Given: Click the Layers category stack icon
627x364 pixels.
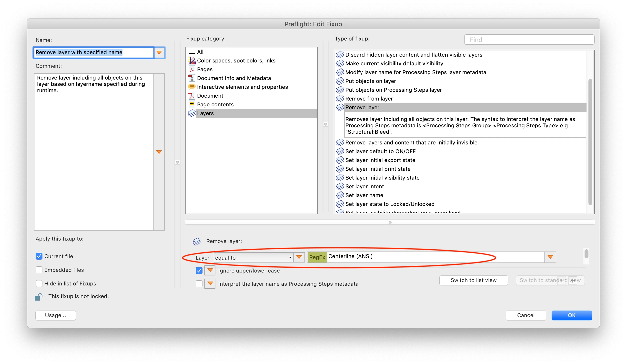Looking at the screenshot, I should coord(191,113).
